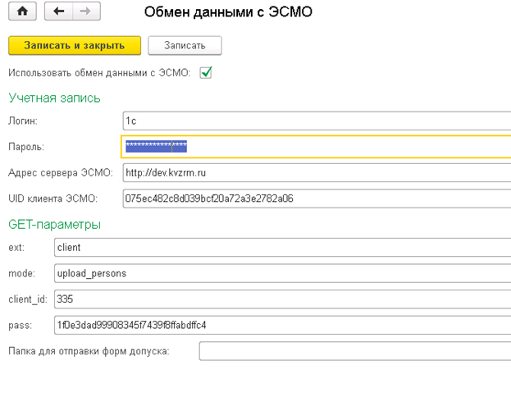Click the 'Обмен данными с ЭСМО' page title

click(x=228, y=12)
